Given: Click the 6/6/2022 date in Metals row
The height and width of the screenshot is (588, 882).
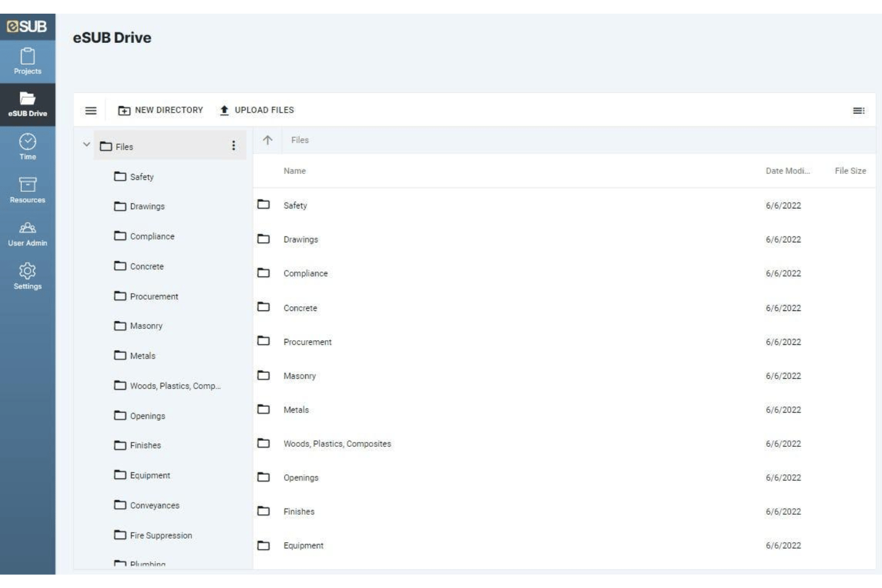Looking at the screenshot, I should point(783,410).
